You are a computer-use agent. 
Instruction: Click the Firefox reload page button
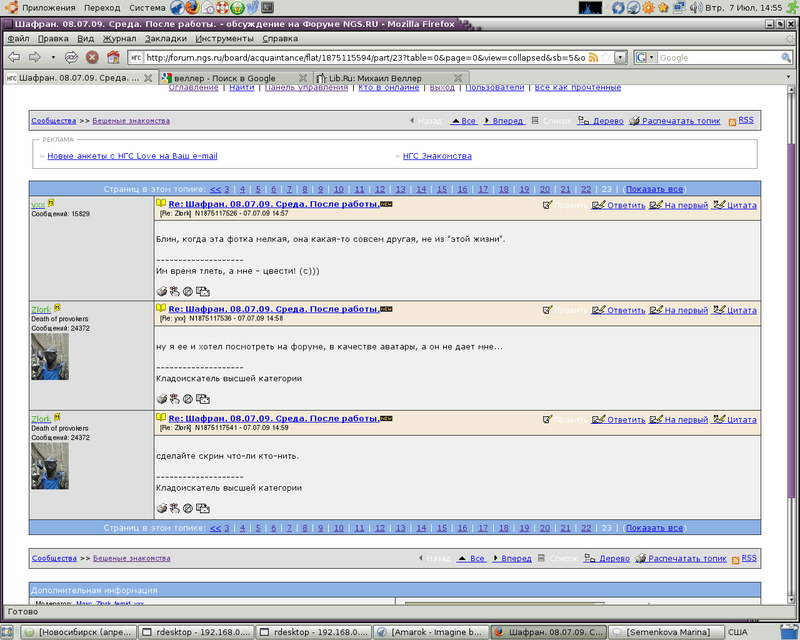tap(72, 57)
